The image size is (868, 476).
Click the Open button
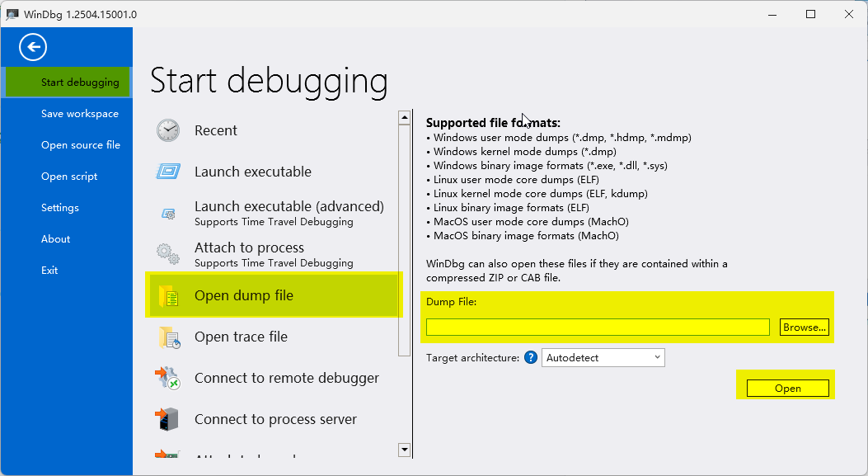click(x=788, y=389)
